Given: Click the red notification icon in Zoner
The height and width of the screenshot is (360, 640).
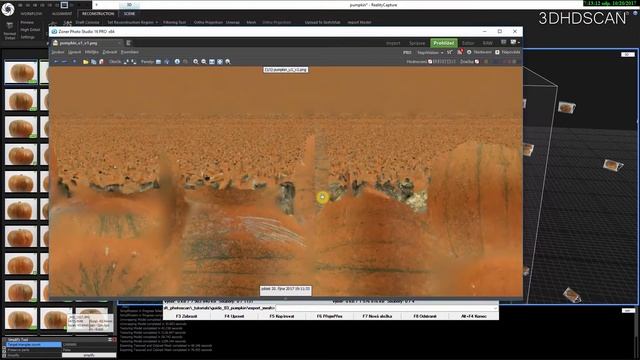Looking at the screenshot, I should coord(460,52).
